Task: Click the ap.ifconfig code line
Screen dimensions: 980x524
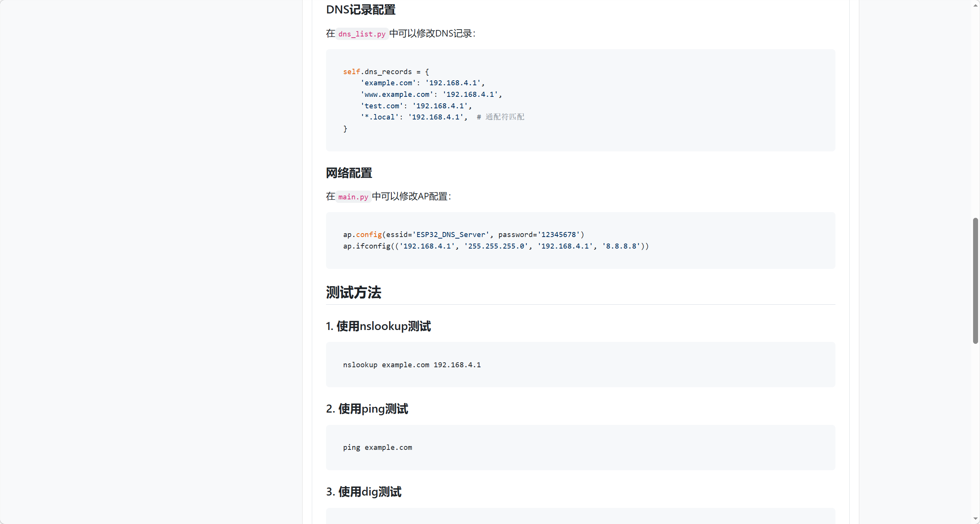Action: point(496,246)
